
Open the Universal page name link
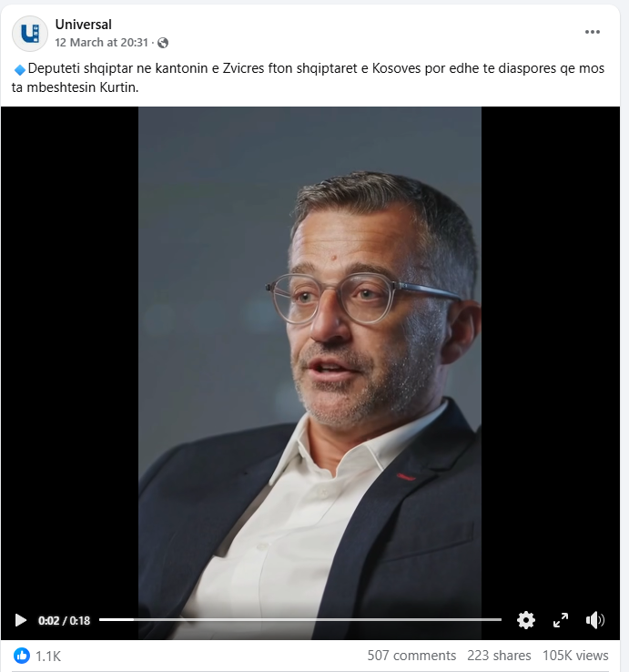pos(83,25)
